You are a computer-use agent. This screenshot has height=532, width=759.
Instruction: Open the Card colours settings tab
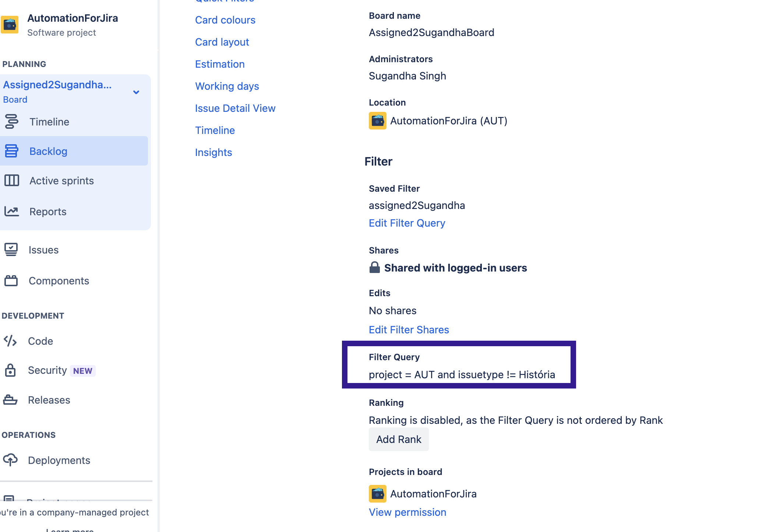(x=225, y=20)
